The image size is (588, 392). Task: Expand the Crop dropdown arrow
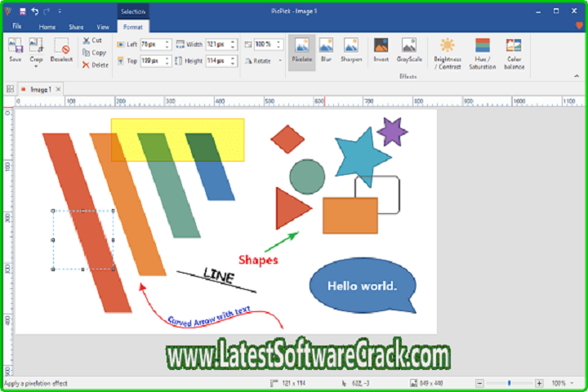[37, 65]
